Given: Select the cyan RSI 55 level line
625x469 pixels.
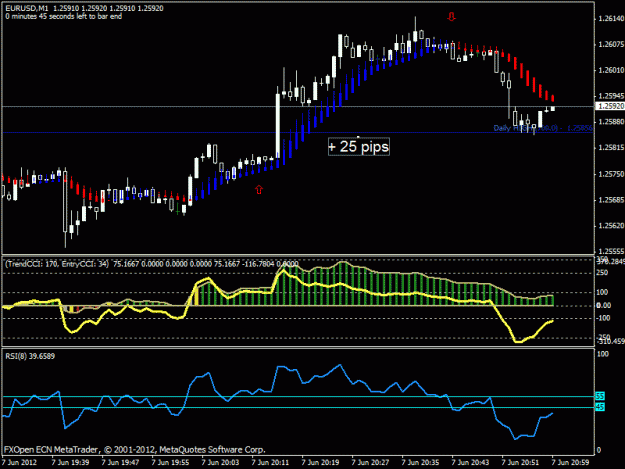Looking at the screenshot, I should (298, 396).
